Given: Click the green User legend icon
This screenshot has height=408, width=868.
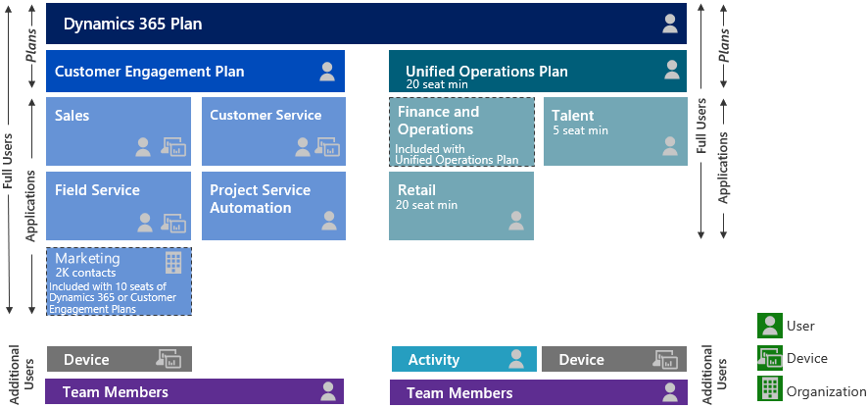Looking at the screenshot, I should click(x=770, y=326).
